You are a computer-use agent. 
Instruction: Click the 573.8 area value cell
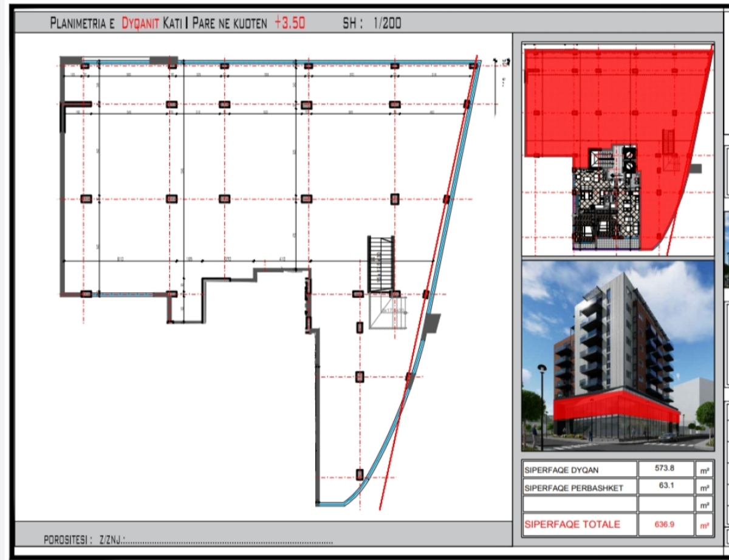[666, 469]
